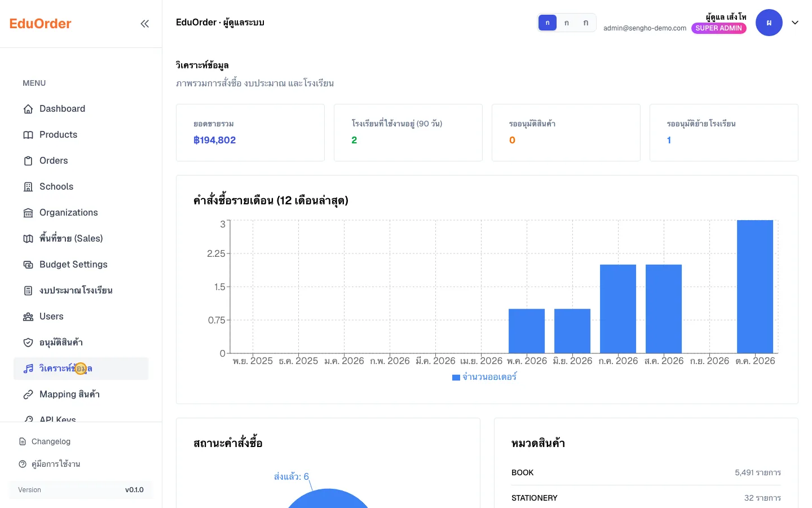Image resolution: width=812 pixels, height=508 pixels.
Task: Click the map icon beside พื้นที่ขาย (Sales)
Action: 28,239
